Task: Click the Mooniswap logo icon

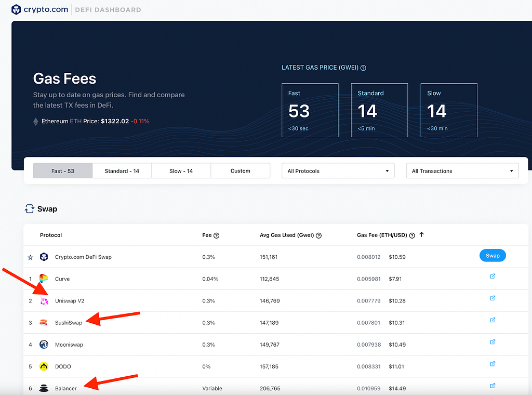Action: [44, 345]
